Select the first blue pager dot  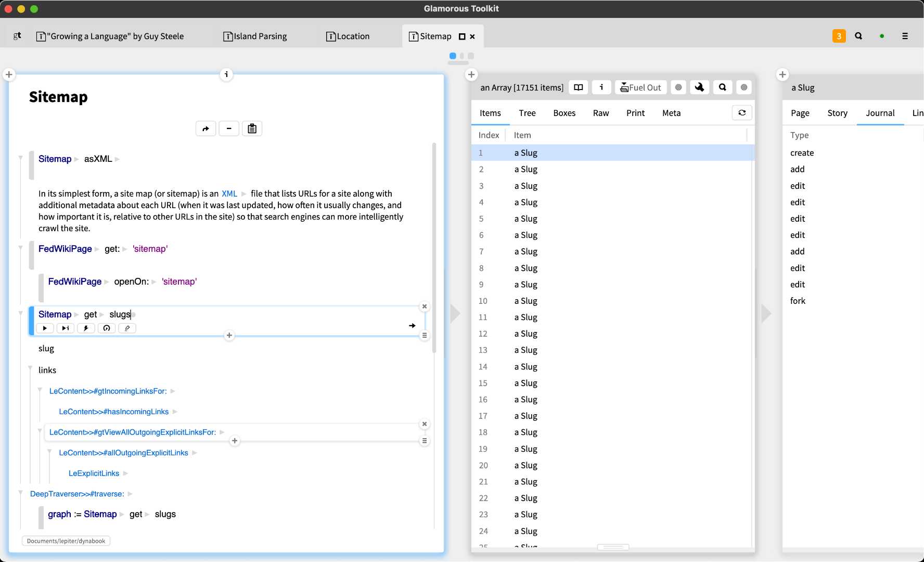click(453, 56)
